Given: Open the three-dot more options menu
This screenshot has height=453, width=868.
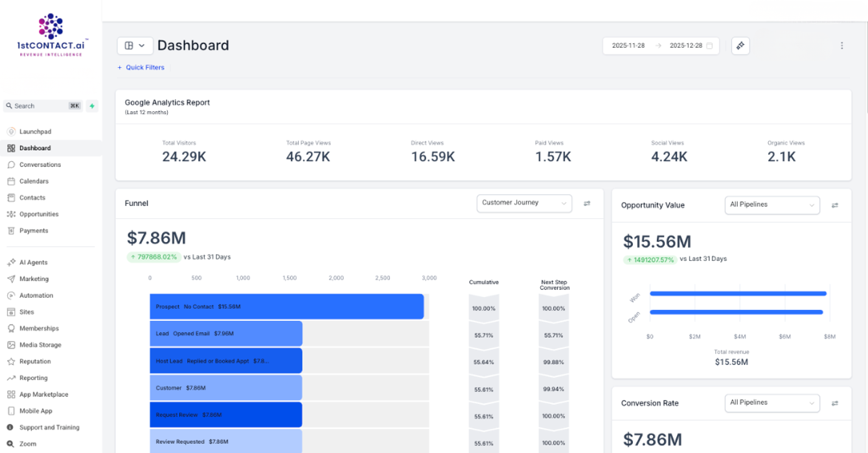Looking at the screenshot, I should click(x=841, y=46).
